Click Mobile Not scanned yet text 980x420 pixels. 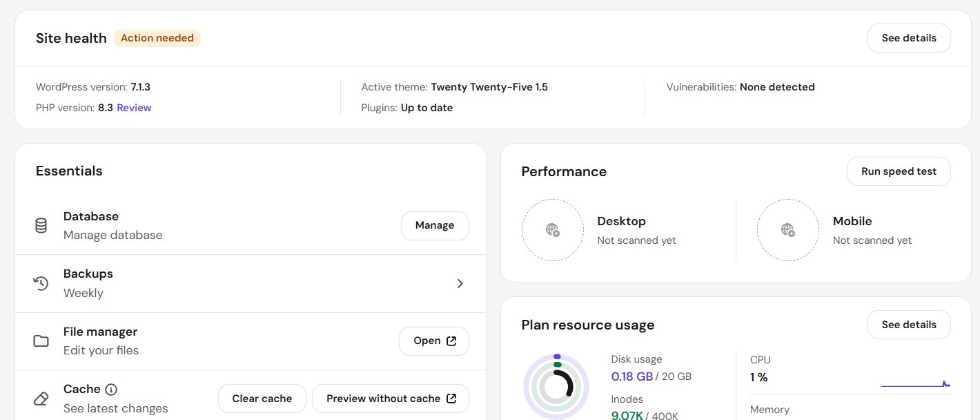tap(872, 240)
